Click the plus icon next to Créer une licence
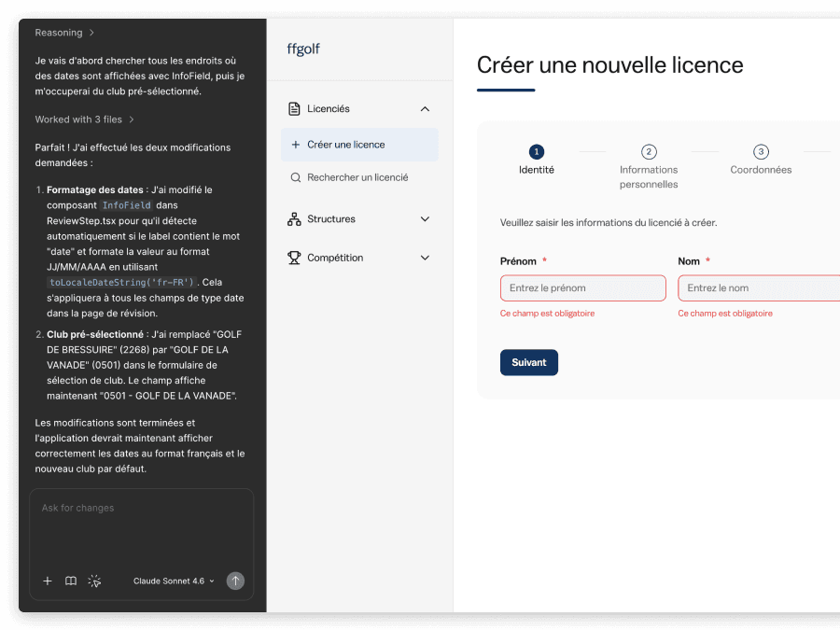The height and width of the screenshot is (630, 840). pyautogui.click(x=297, y=145)
